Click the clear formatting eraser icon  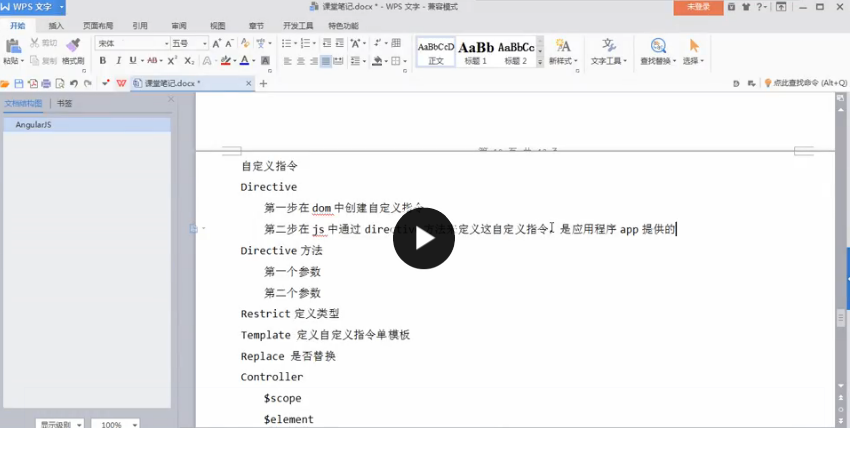[245, 43]
